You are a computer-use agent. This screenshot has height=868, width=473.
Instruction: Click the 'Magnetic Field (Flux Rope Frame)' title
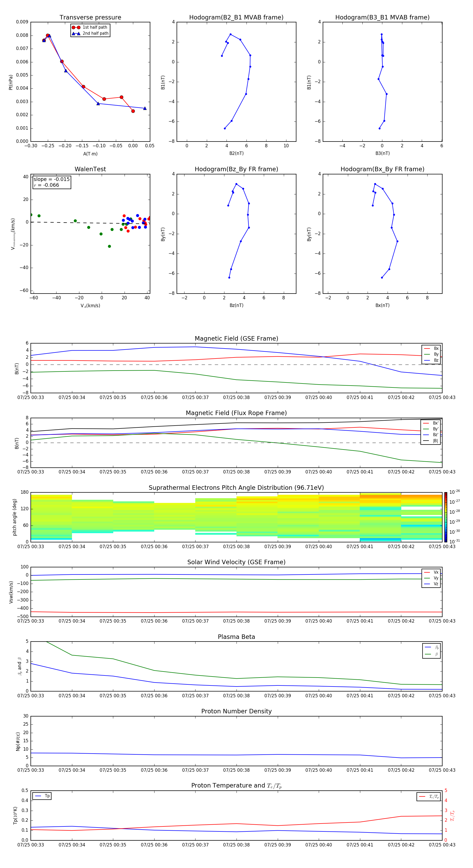click(236, 413)
